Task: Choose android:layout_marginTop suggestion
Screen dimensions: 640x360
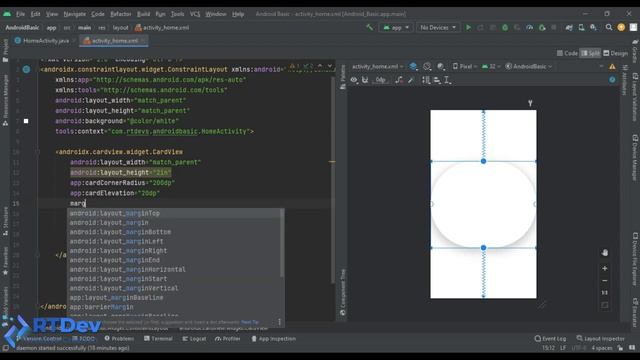Action: (x=176, y=213)
